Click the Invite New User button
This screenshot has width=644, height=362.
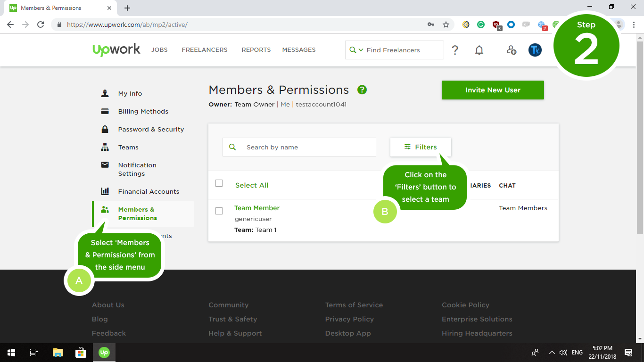(x=493, y=90)
